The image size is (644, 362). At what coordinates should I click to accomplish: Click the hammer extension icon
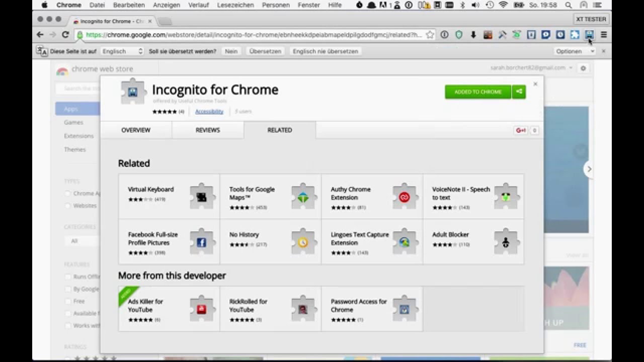[x=502, y=35]
